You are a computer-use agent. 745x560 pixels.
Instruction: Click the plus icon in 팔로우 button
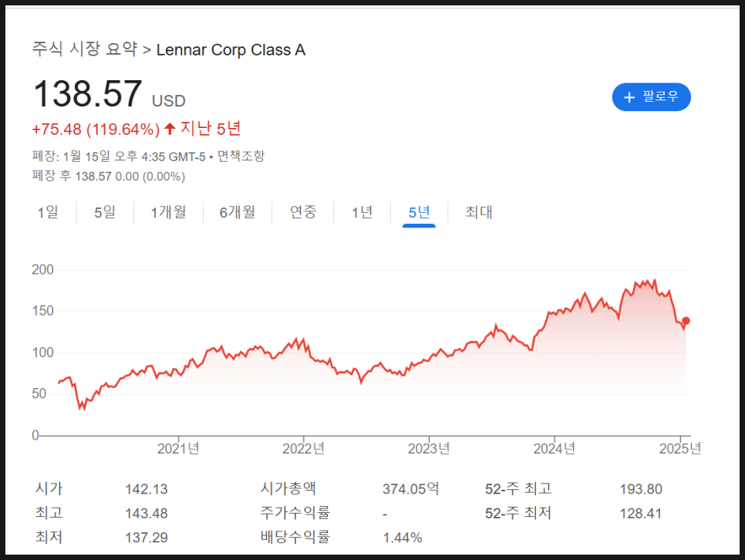[629, 97]
